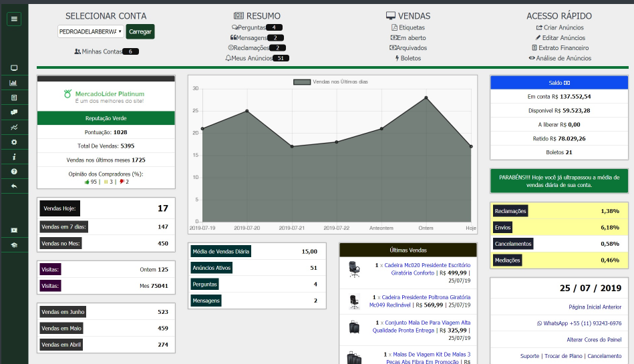The height and width of the screenshot is (364, 634).
Task: Open the calculator sidebar icon
Action: tap(14, 98)
